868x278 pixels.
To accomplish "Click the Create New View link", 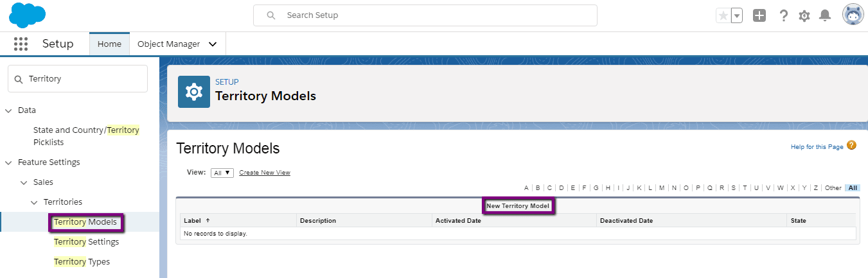I will 265,173.
